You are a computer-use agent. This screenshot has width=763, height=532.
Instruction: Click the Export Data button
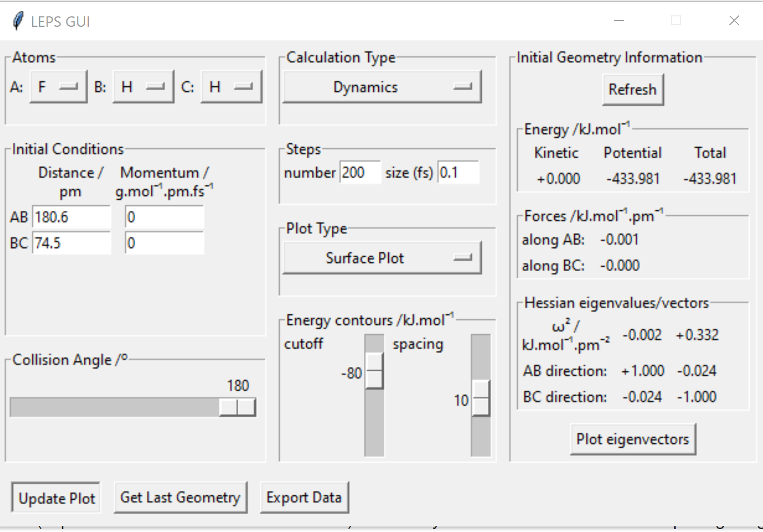pyautogui.click(x=304, y=497)
